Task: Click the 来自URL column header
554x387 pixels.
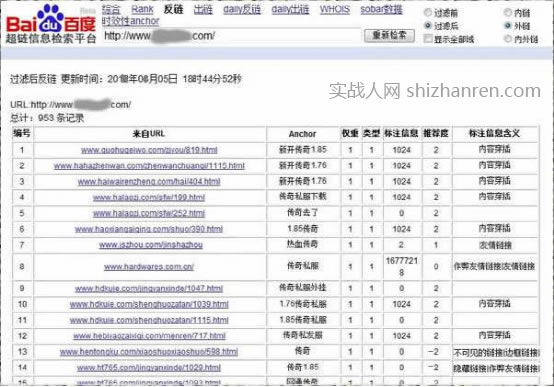Action: [149, 134]
